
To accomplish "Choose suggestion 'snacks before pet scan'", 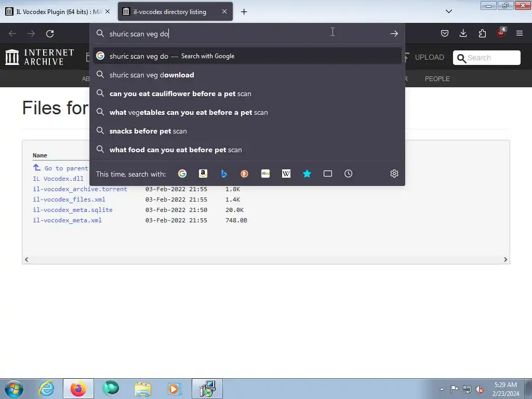I will pyautogui.click(x=247, y=131).
